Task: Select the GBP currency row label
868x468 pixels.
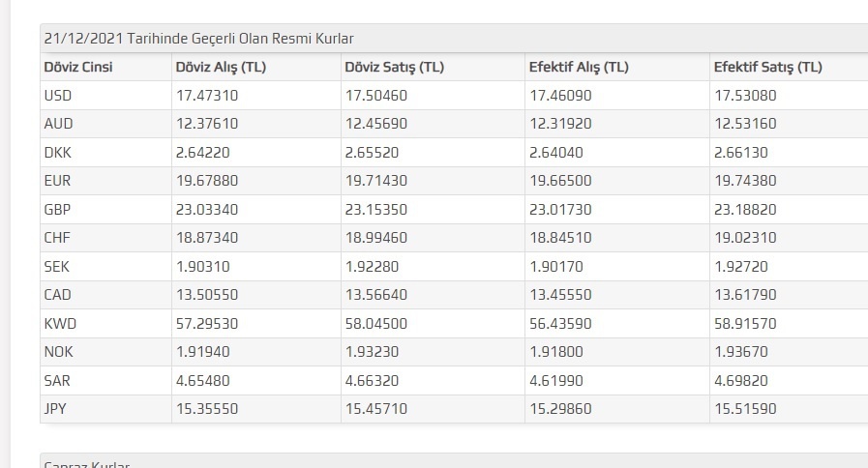Action: click(x=58, y=210)
